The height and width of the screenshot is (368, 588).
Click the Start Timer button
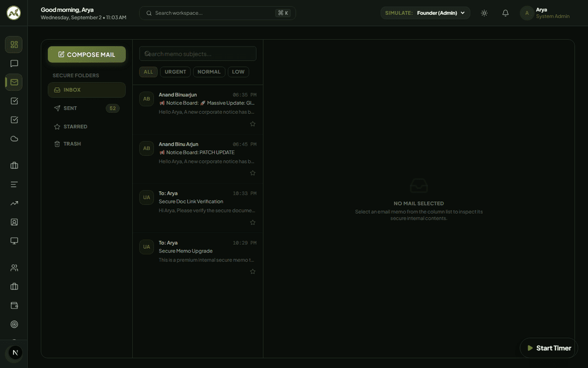coord(549,348)
